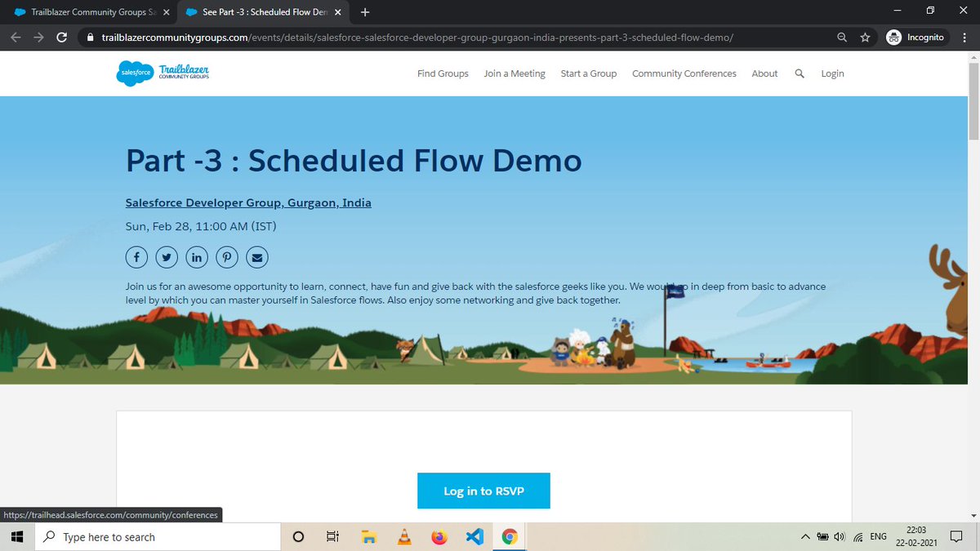This screenshot has width=980, height=551.
Task: Click the Sun, Feb 28, 11:00 AM (IST) text
Action: [x=201, y=226]
